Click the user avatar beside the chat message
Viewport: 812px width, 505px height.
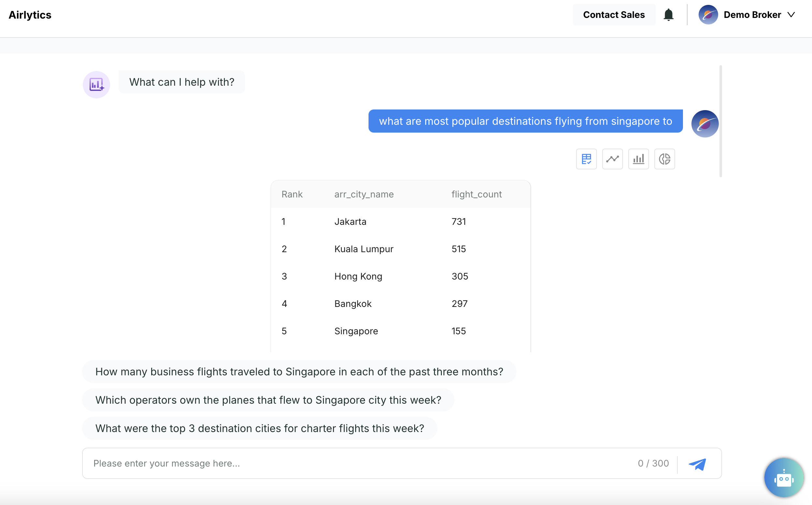705,123
